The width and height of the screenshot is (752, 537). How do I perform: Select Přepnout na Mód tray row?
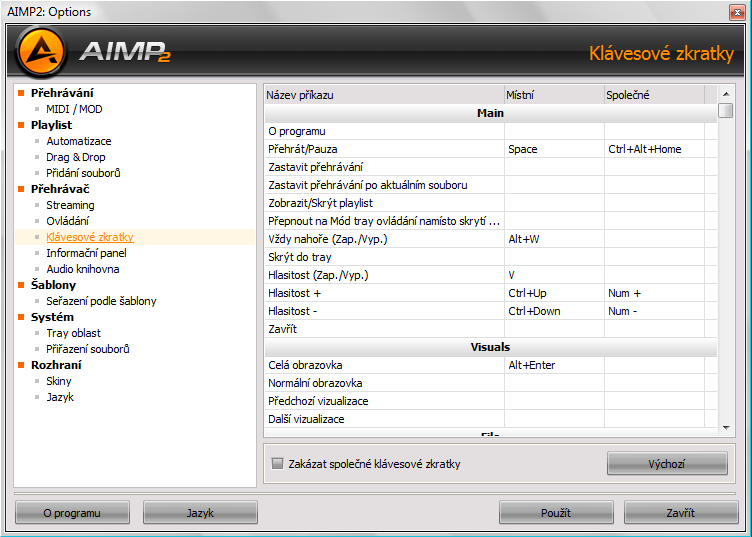pyautogui.click(x=491, y=221)
